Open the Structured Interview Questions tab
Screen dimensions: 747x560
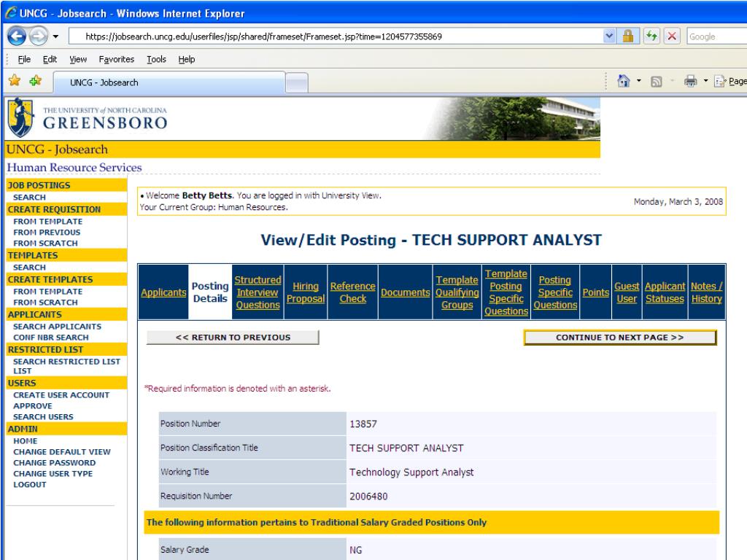[258, 292]
